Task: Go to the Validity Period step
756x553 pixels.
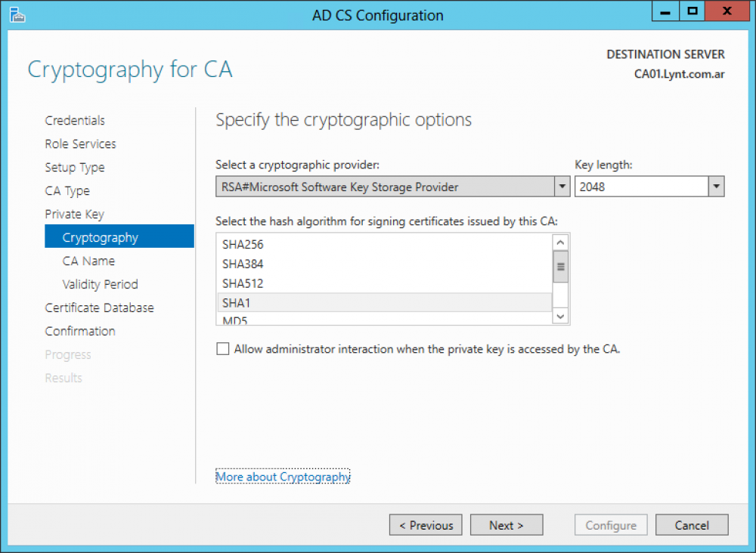Action: click(99, 284)
